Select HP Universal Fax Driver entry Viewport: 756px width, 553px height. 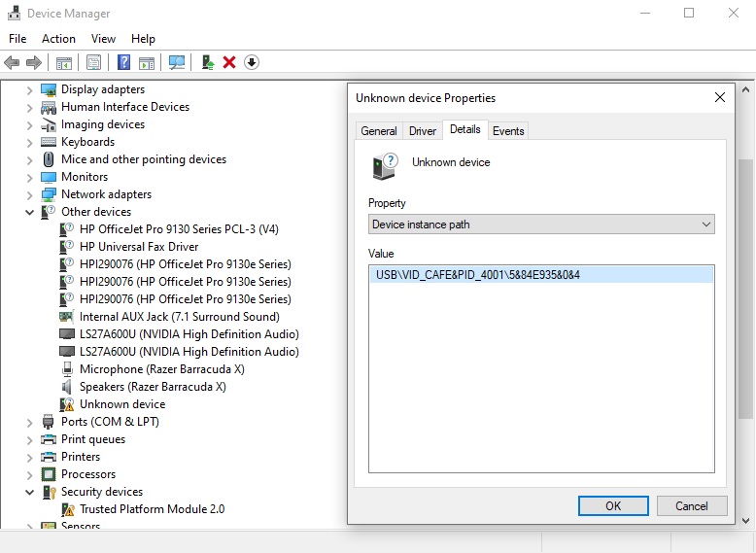tap(139, 247)
